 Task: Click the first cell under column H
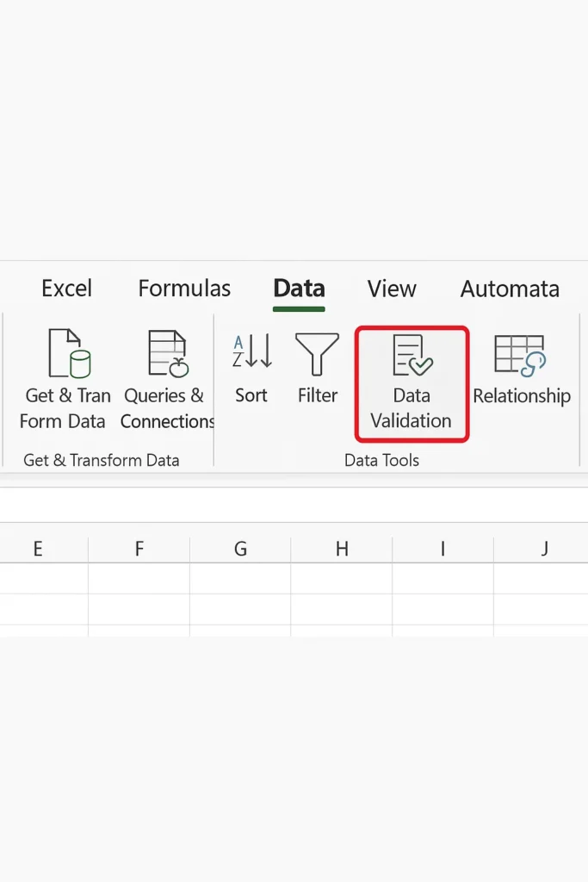point(341,578)
